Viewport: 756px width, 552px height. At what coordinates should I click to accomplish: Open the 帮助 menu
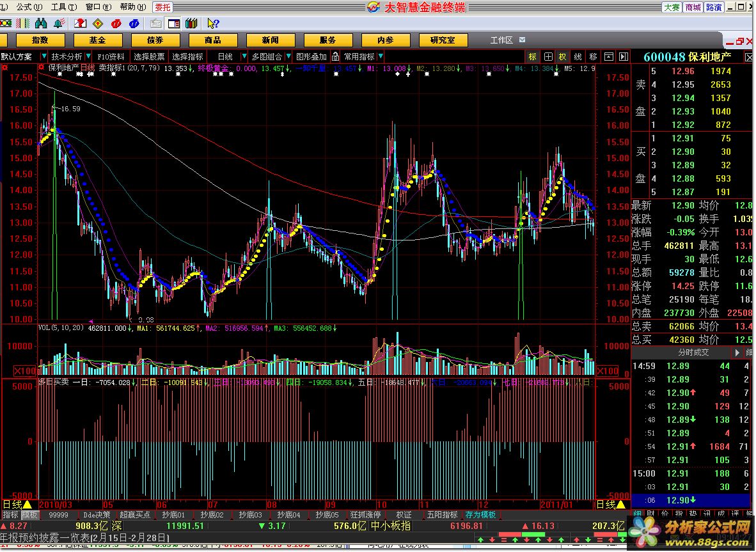(x=132, y=7)
